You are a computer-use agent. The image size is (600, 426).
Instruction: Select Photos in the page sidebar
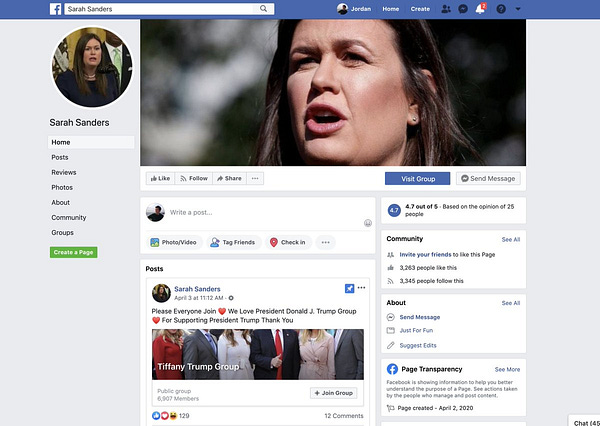point(62,187)
